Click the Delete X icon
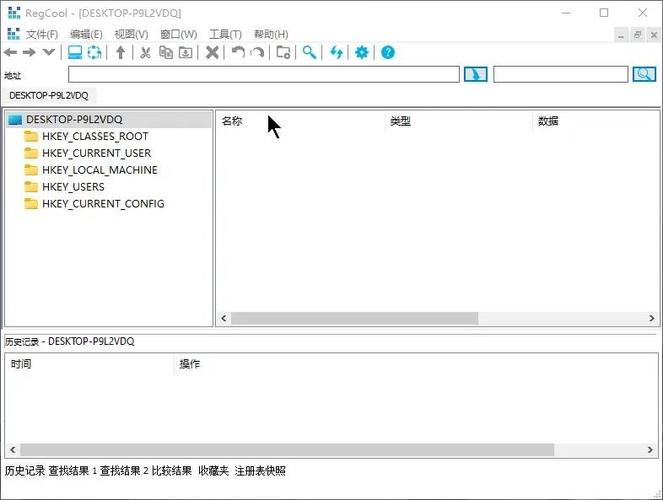This screenshot has height=500, width=663. (x=212, y=52)
